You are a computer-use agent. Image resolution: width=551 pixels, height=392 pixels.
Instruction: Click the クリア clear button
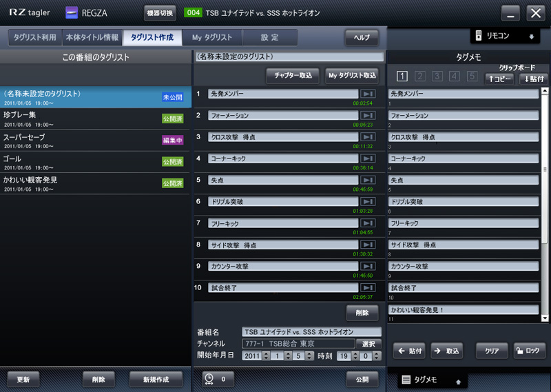click(492, 351)
